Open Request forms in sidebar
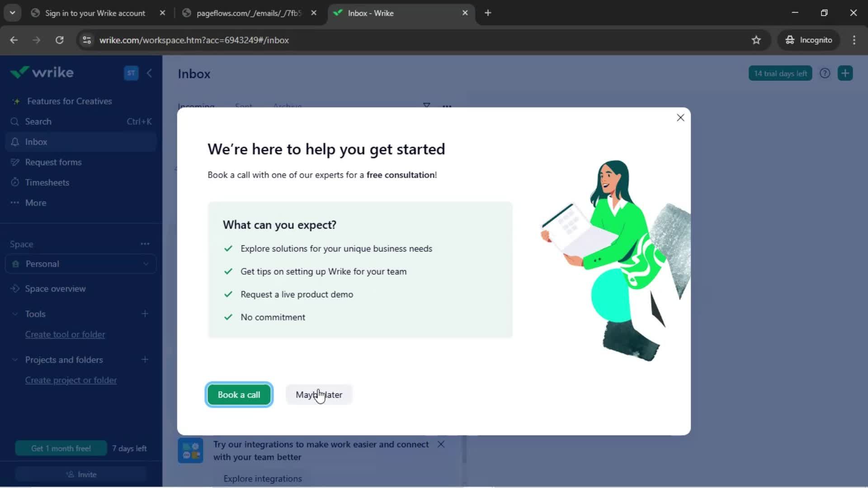The width and height of the screenshot is (868, 488). [x=81, y=162]
